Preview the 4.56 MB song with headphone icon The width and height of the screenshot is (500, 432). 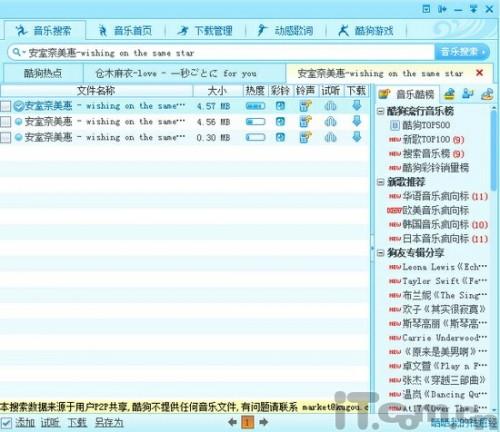click(330, 122)
